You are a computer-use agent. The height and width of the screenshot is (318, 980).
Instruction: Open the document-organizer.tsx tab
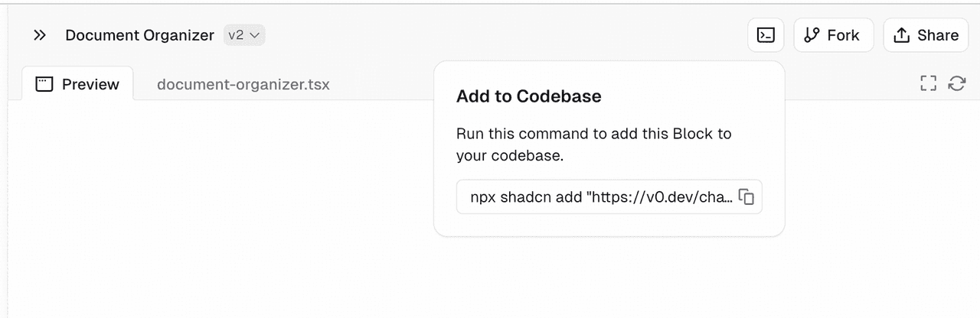pos(243,84)
